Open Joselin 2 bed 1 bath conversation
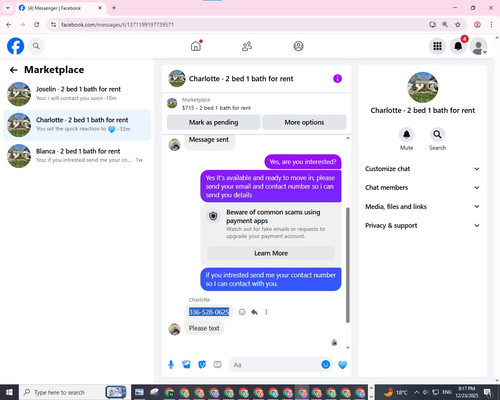The width and height of the screenshot is (500, 400). 77,94
